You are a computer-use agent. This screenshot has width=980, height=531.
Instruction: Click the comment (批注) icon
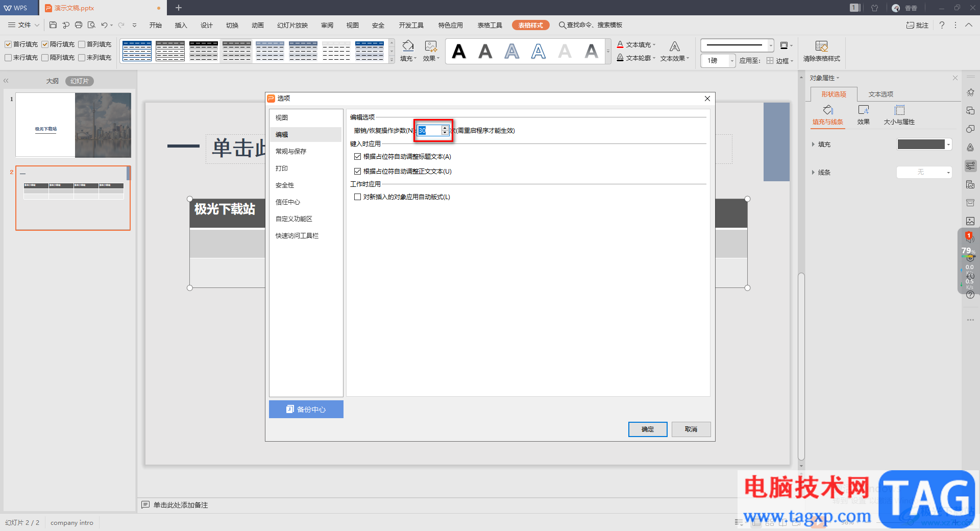coord(917,25)
